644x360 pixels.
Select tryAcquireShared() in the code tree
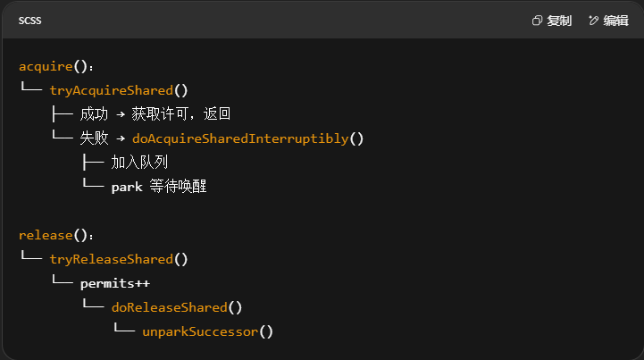point(119,90)
